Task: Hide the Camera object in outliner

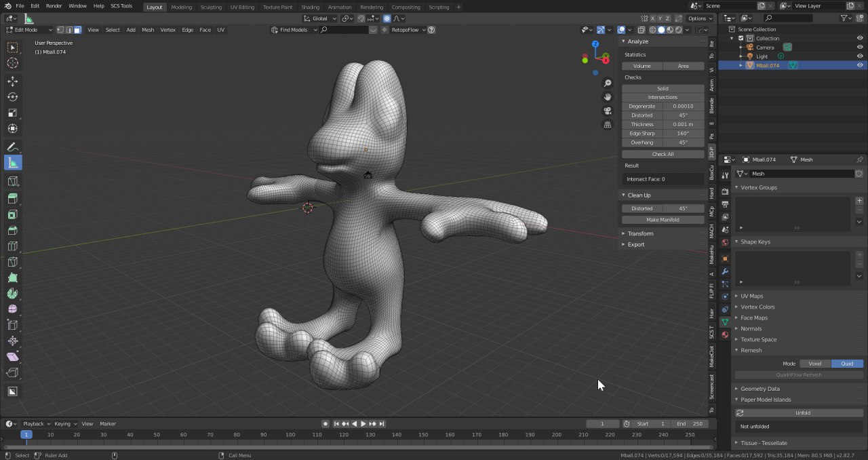Action: 860,47
